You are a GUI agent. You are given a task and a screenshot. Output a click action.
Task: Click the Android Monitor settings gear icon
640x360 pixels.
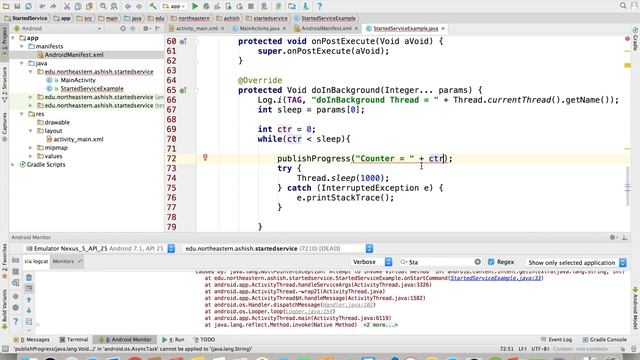(612, 237)
